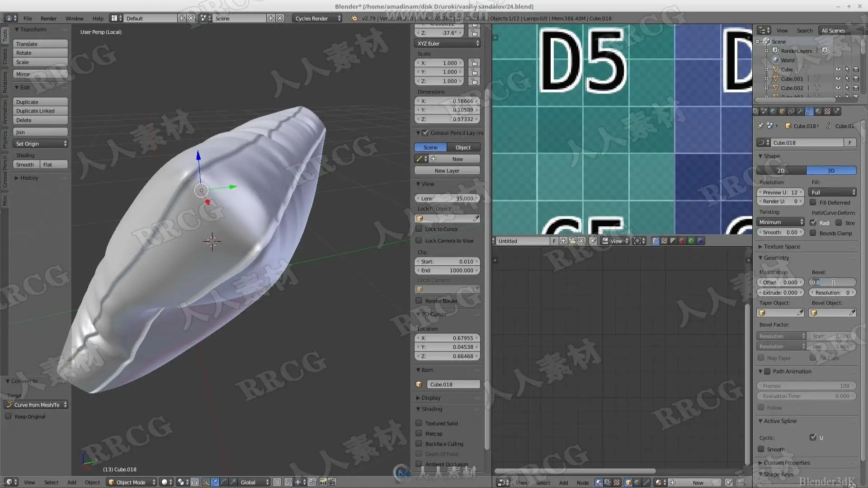Enable the Fill Deformed checkbox

click(x=813, y=202)
